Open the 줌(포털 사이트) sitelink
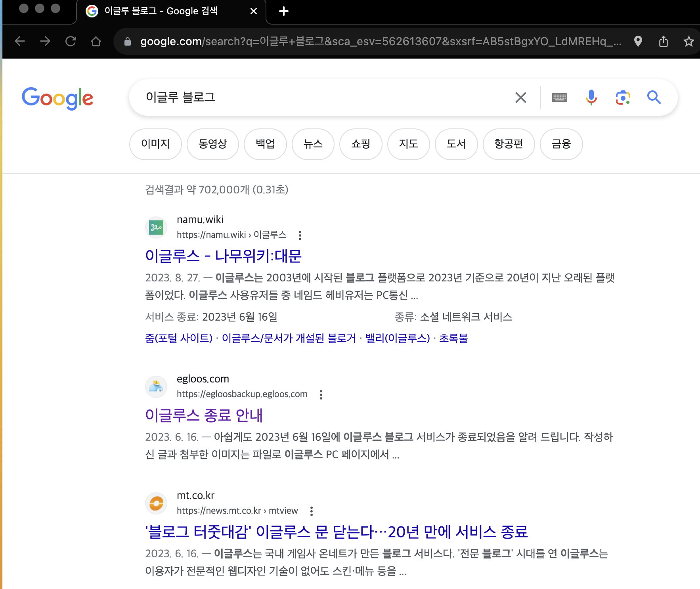This screenshot has width=700, height=589. point(179,338)
